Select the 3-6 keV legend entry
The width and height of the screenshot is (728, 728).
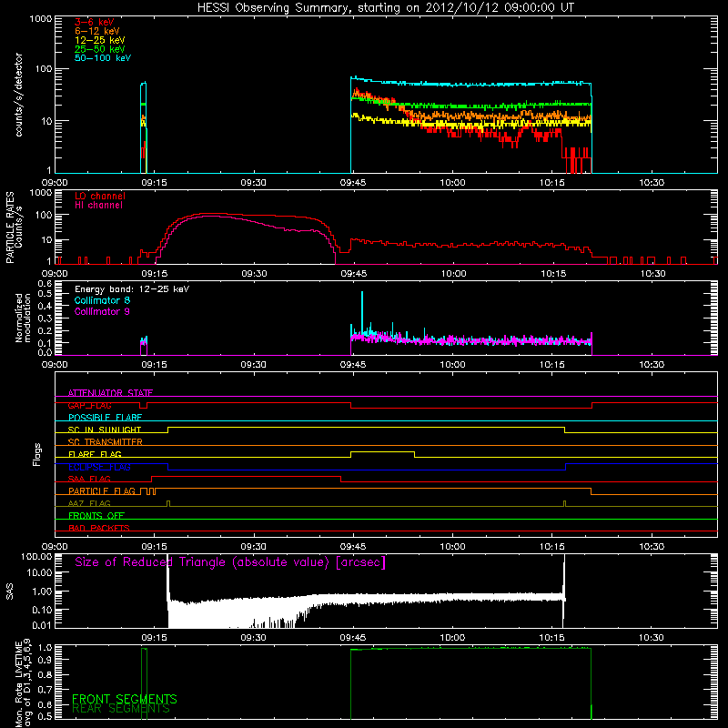tap(95, 22)
